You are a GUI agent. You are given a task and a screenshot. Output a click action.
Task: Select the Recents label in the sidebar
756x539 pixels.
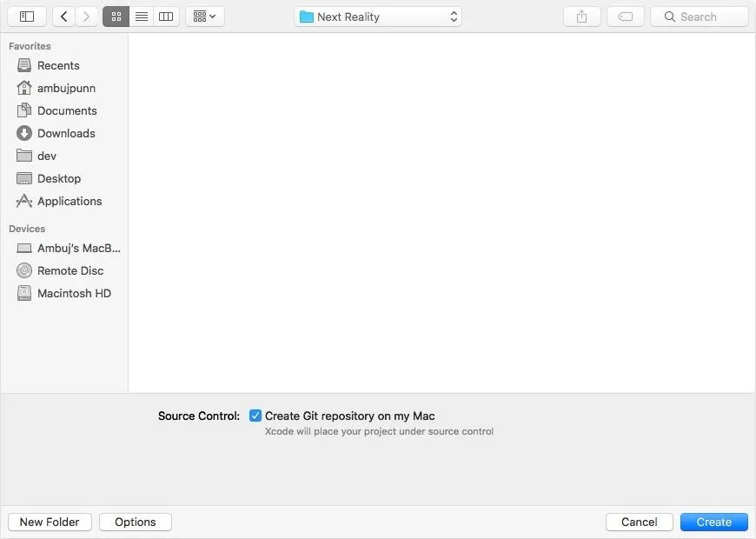click(58, 65)
